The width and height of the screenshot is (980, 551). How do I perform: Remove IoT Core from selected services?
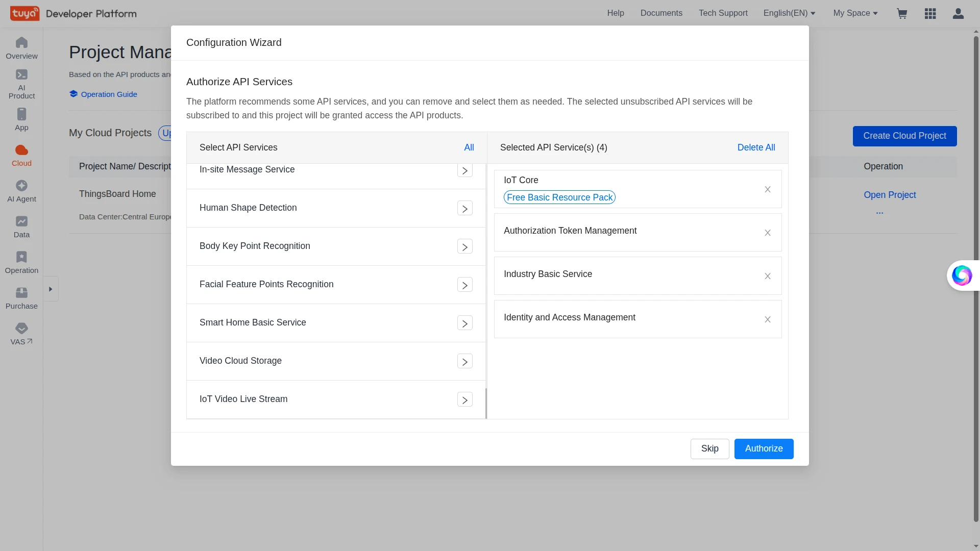(767, 189)
